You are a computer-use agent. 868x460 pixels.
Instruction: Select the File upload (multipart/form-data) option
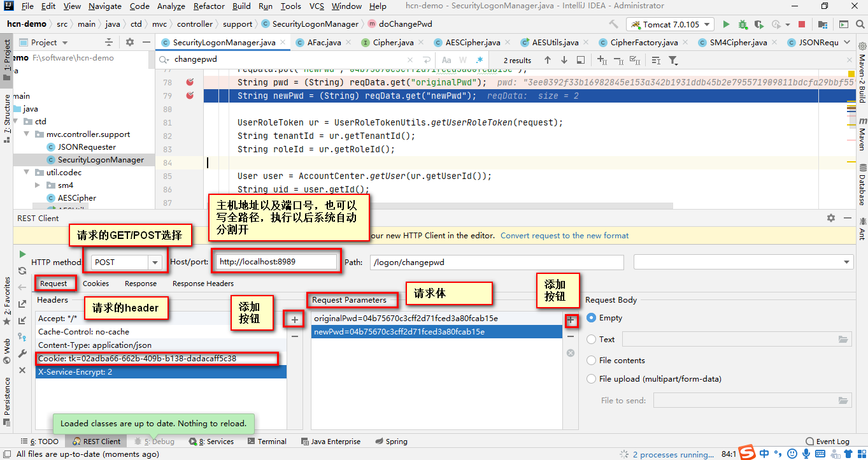[x=591, y=378]
